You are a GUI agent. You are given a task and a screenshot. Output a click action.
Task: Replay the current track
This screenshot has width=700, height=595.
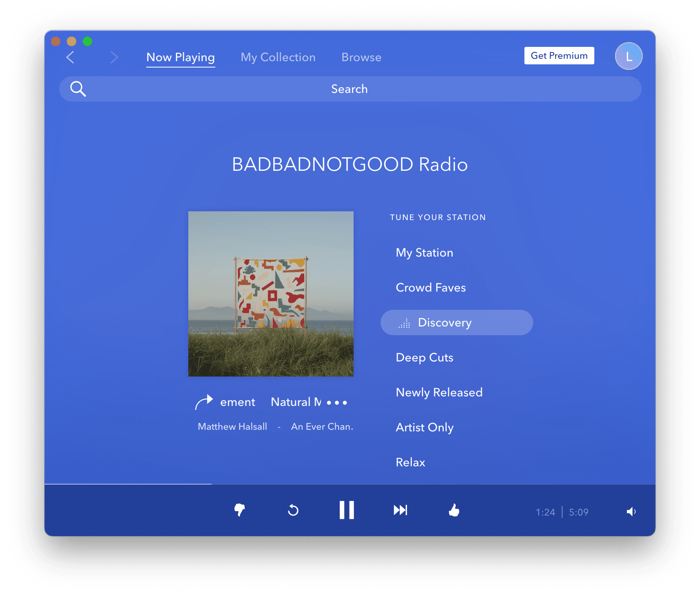pyautogui.click(x=293, y=510)
